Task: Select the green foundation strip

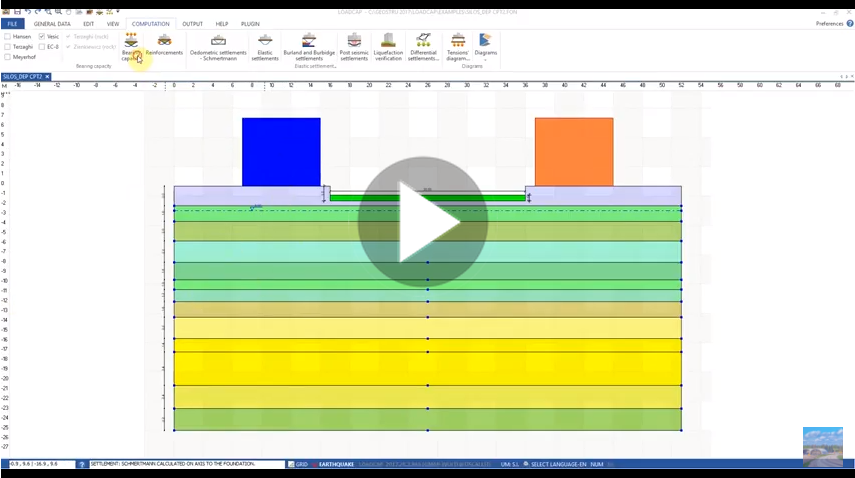Action: point(428,198)
